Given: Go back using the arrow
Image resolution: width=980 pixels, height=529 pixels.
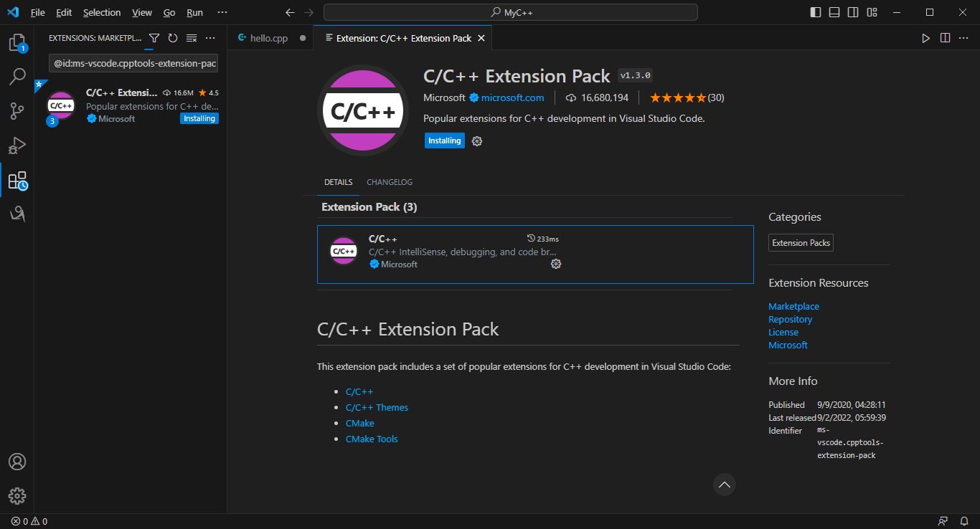Looking at the screenshot, I should (290, 12).
